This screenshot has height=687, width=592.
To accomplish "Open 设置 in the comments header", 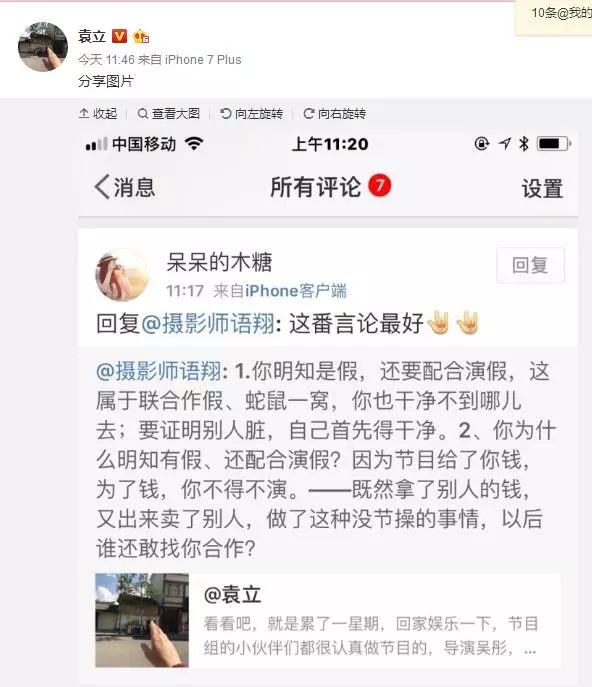I will [542, 188].
